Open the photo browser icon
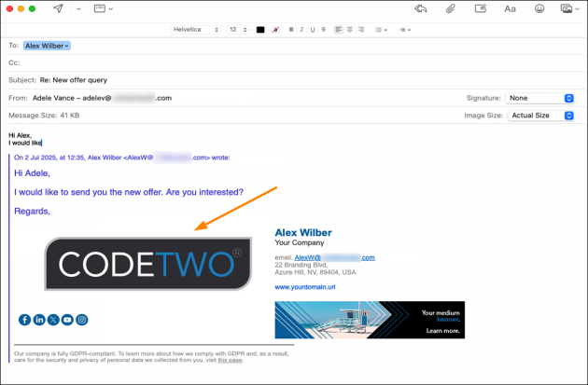This screenshot has height=385, width=588. (x=567, y=8)
